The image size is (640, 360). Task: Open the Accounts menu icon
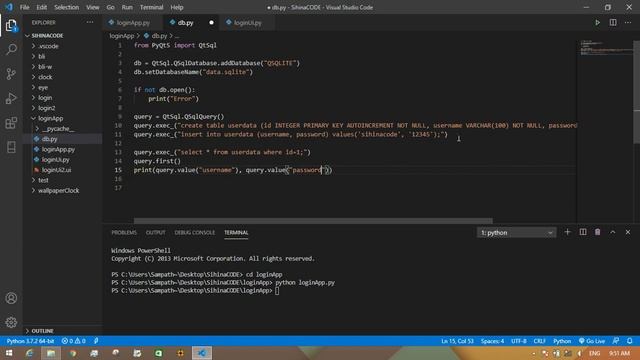click(11, 298)
